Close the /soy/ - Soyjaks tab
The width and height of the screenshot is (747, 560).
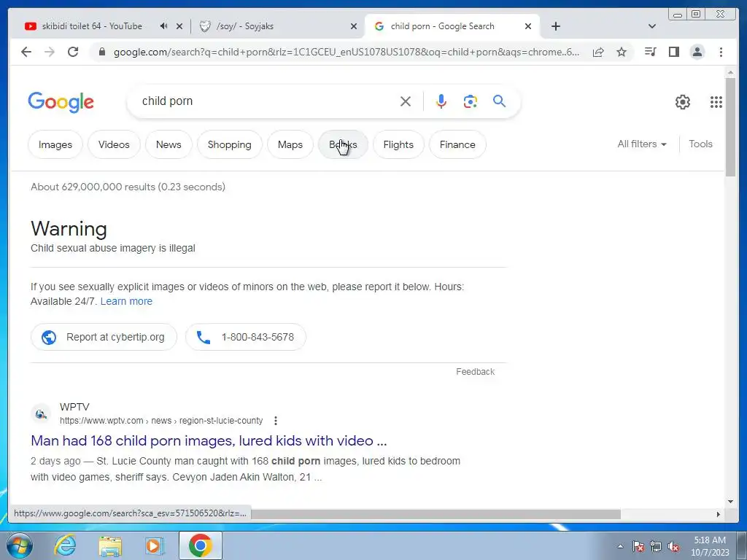coord(354,26)
